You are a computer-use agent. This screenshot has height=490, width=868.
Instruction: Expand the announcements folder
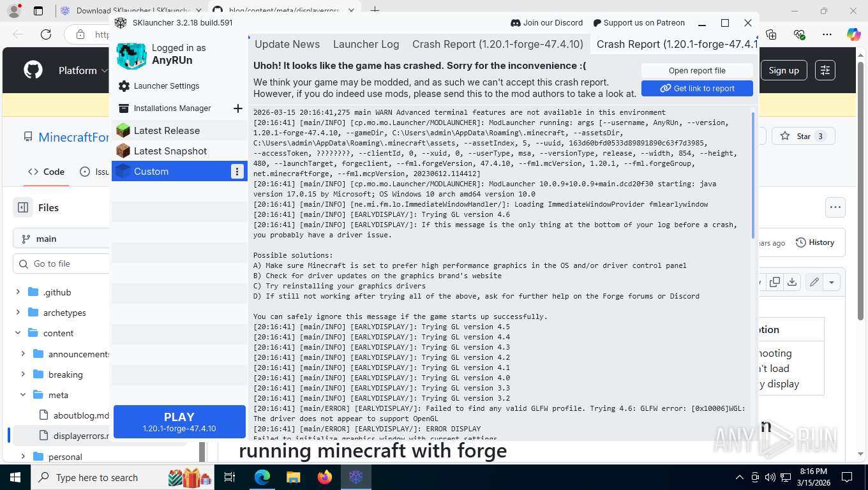coord(23,354)
